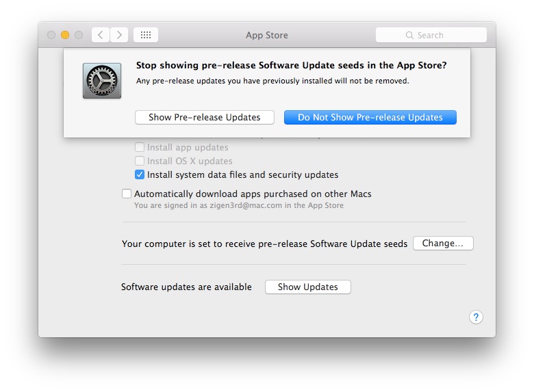The width and height of the screenshot is (534, 392).
Task: Click the Show Updates button
Action: (307, 287)
